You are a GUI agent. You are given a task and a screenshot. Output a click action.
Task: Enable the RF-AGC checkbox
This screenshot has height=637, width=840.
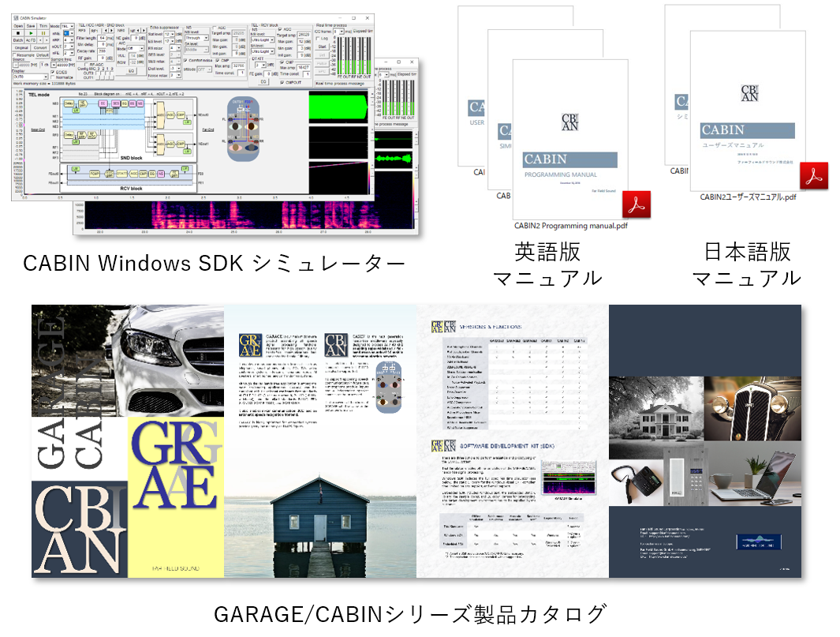86,65
